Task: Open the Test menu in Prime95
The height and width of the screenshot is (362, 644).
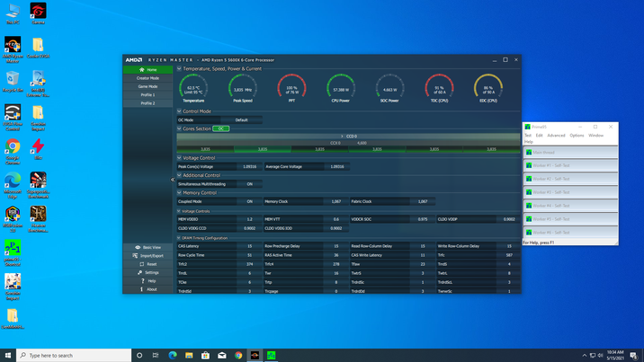Action: pos(528,136)
